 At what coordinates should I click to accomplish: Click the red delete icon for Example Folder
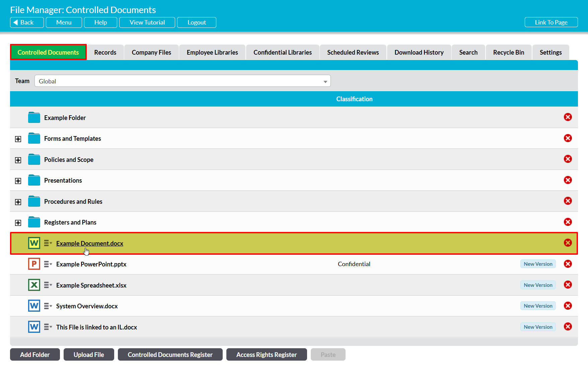[x=568, y=117]
